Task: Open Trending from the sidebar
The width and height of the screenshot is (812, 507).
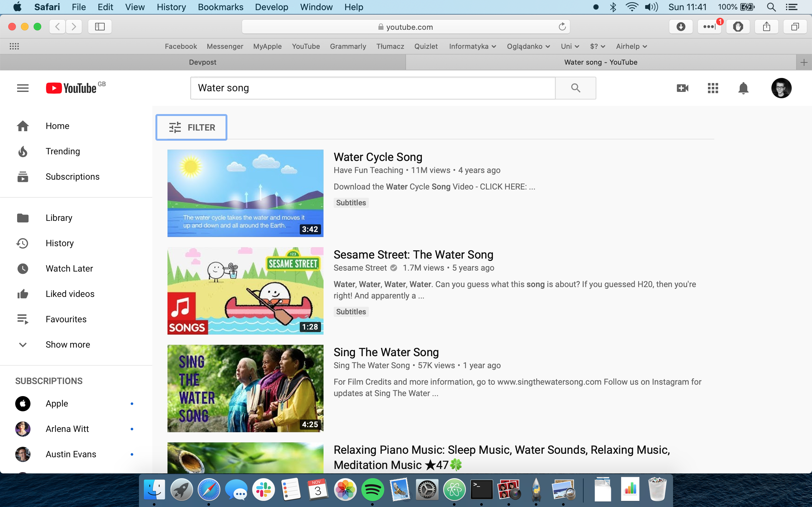Action: tap(62, 151)
